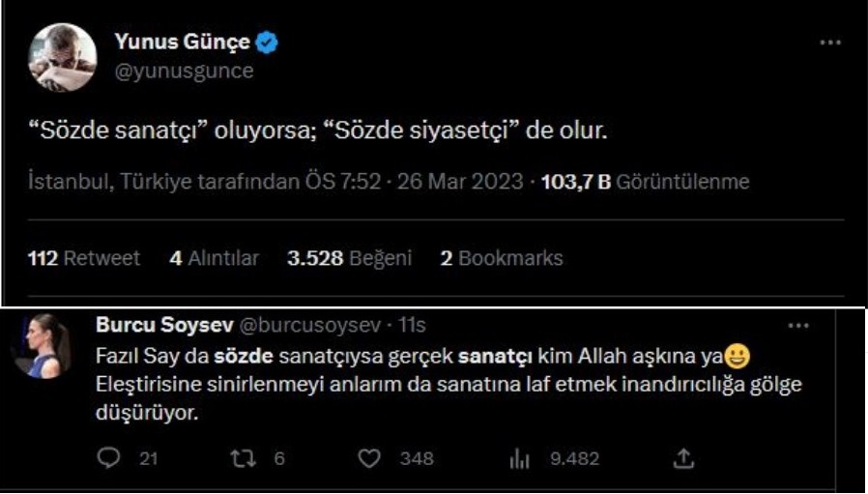
Task: Click the Burcu Soysev display name
Action: coord(159,324)
